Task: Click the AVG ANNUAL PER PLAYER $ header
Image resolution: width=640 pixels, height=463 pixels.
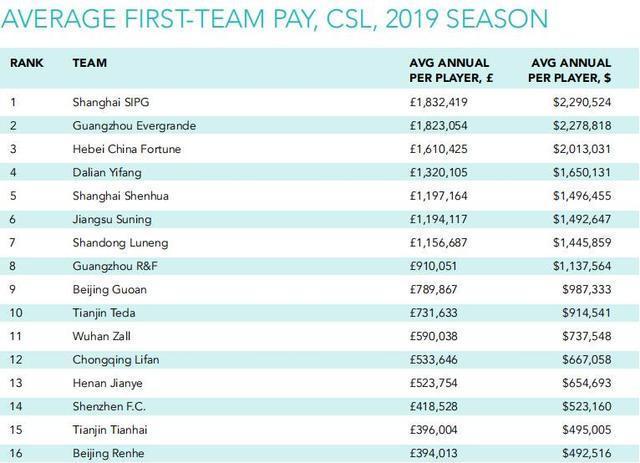Action: coord(570,69)
